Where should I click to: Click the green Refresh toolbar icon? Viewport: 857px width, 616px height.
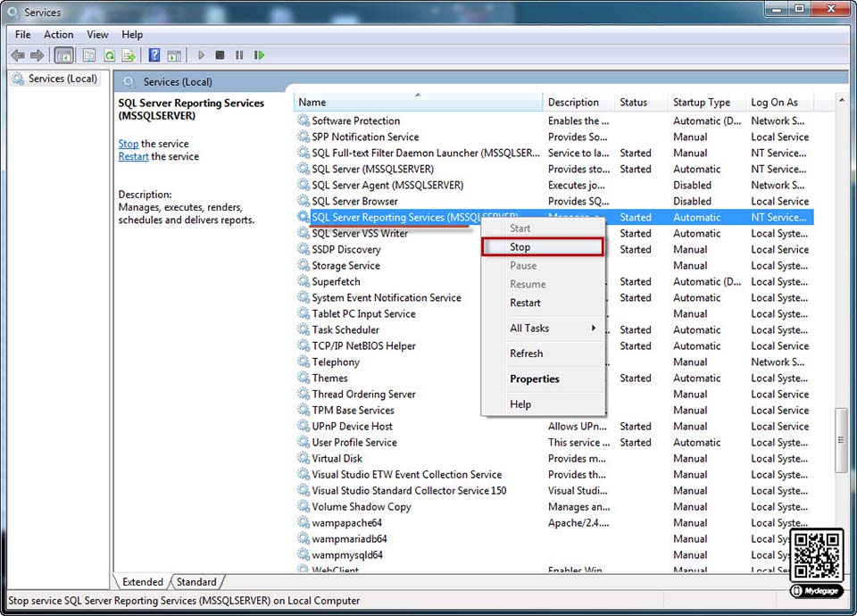[109, 55]
